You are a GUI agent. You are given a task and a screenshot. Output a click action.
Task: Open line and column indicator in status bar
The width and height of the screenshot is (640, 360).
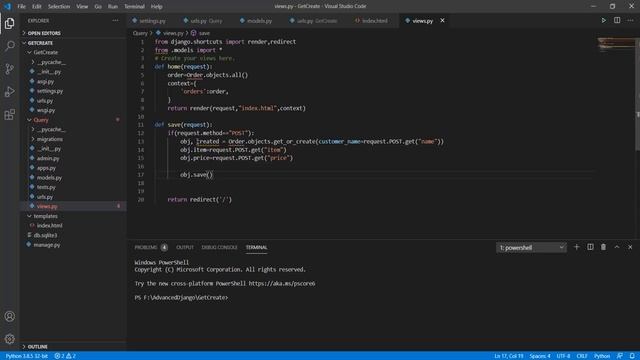[x=509, y=356]
